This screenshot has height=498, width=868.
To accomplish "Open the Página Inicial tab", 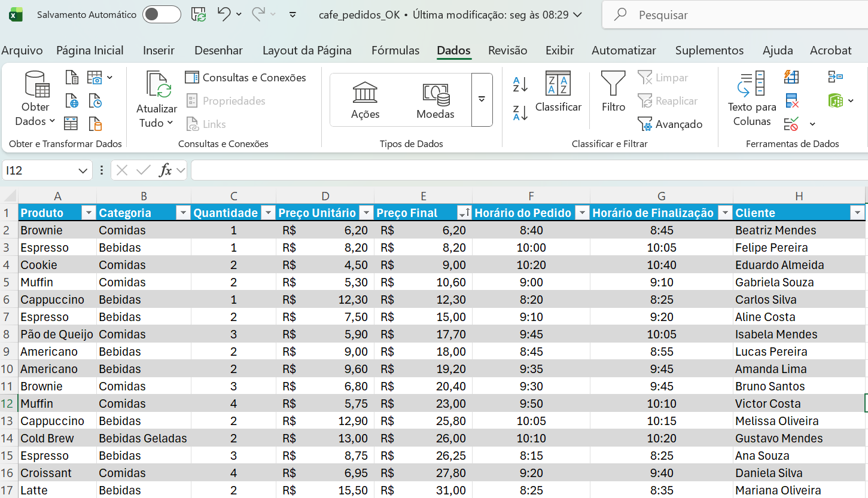I will [90, 51].
